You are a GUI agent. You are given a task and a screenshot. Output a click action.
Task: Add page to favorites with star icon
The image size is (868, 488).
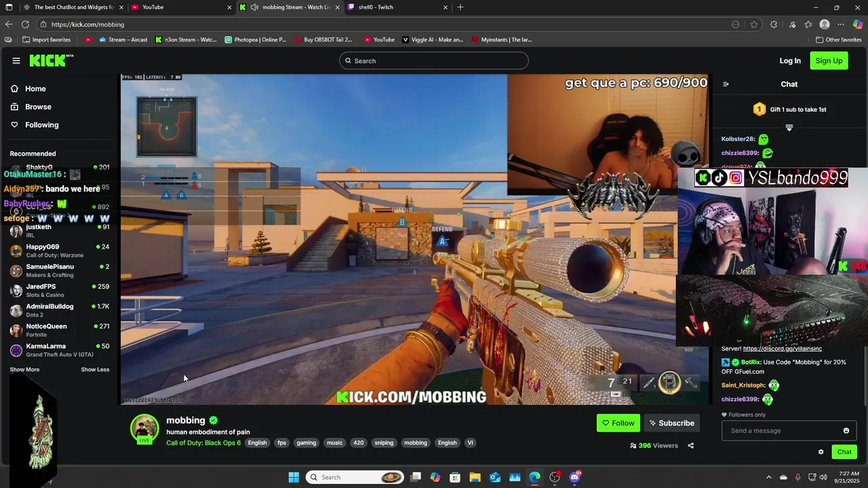pos(754,24)
